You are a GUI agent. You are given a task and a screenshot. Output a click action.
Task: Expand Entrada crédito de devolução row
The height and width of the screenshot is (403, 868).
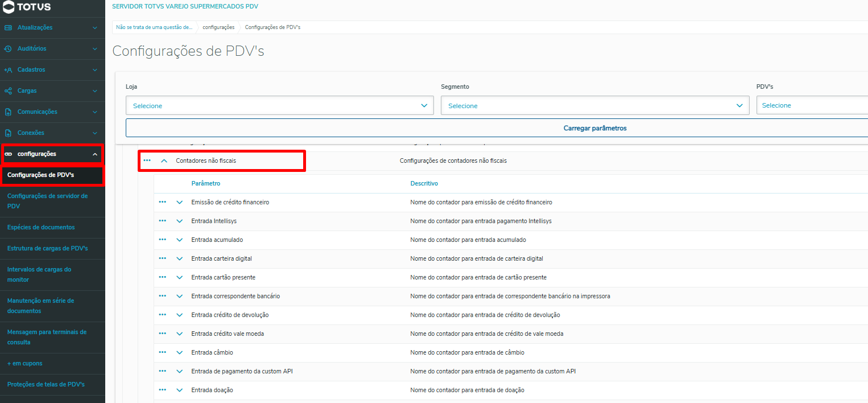(x=180, y=315)
